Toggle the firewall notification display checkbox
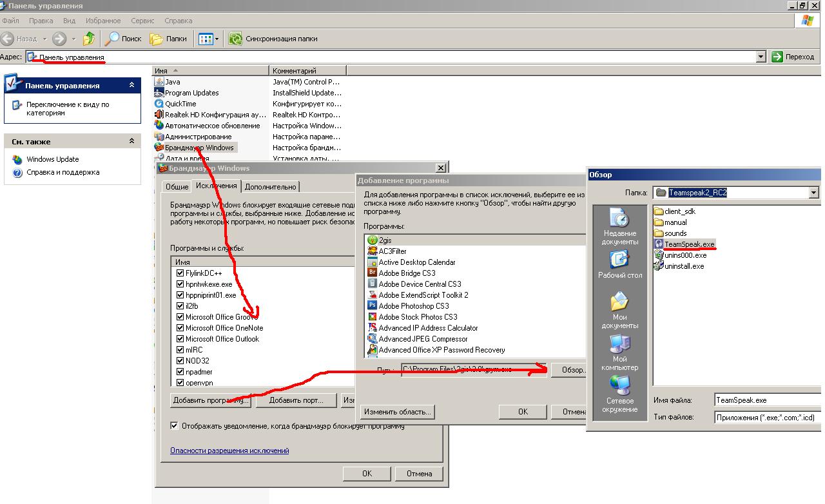Screen dimensions: 825x504 [x=175, y=426]
